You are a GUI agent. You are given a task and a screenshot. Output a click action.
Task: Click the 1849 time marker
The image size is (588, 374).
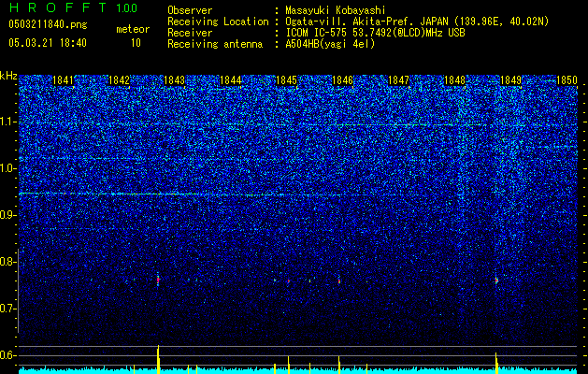click(x=510, y=80)
